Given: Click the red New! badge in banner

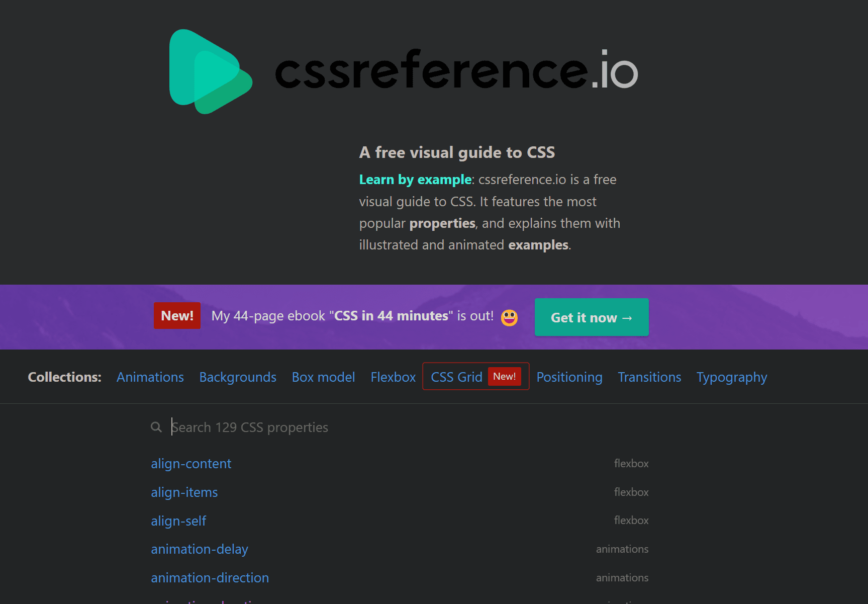Looking at the screenshot, I should (177, 316).
